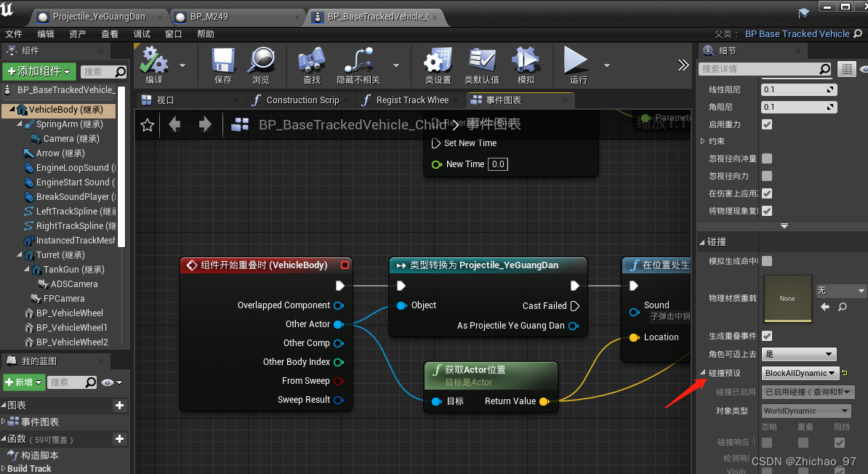Open the 编辑 menu

46,34
